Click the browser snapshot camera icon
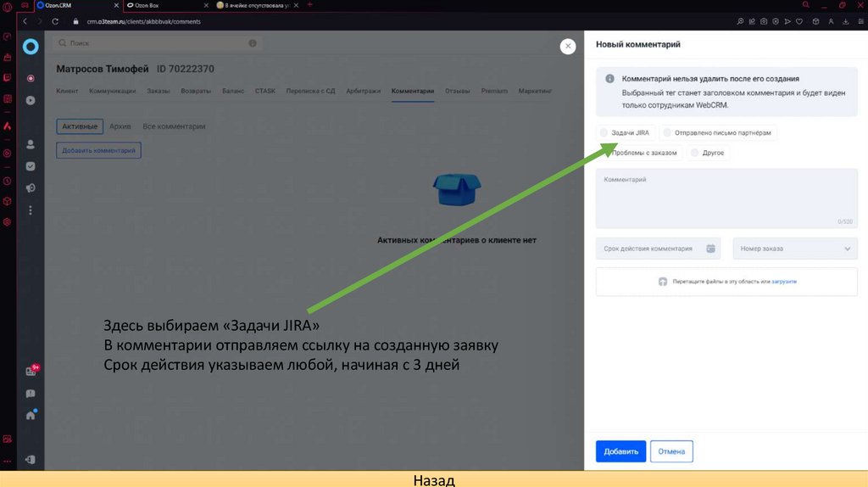 (x=764, y=21)
